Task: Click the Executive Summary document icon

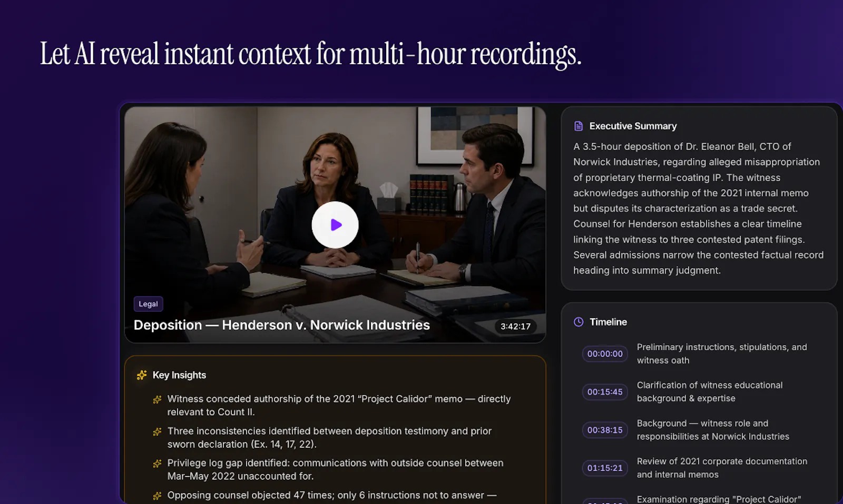Action: (x=579, y=126)
